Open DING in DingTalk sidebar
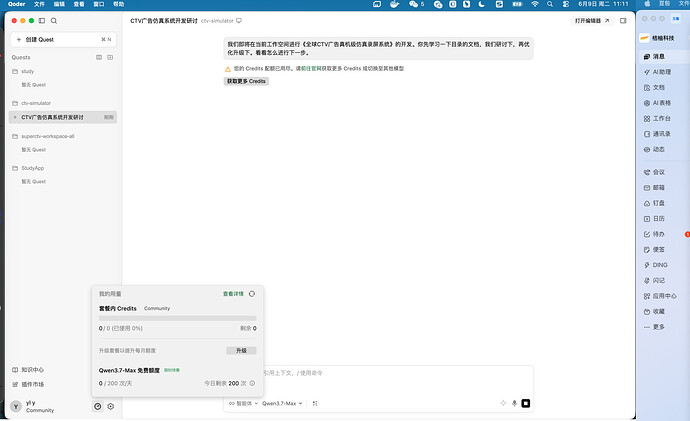Image resolution: width=690 pixels, height=421 pixels. [x=656, y=265]
